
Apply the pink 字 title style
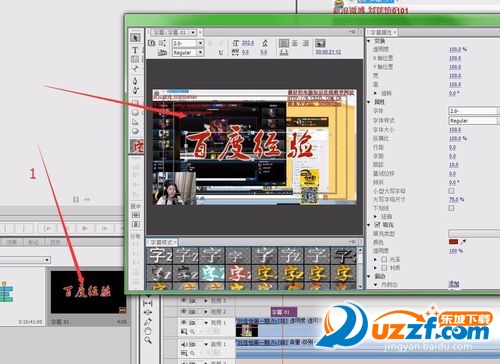(238, 274)
